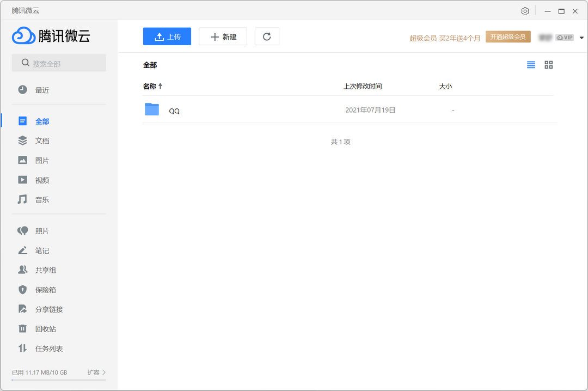Click the 上传 upload button
This screenshot has height=391, width=588.
click(x=167, y=36)
